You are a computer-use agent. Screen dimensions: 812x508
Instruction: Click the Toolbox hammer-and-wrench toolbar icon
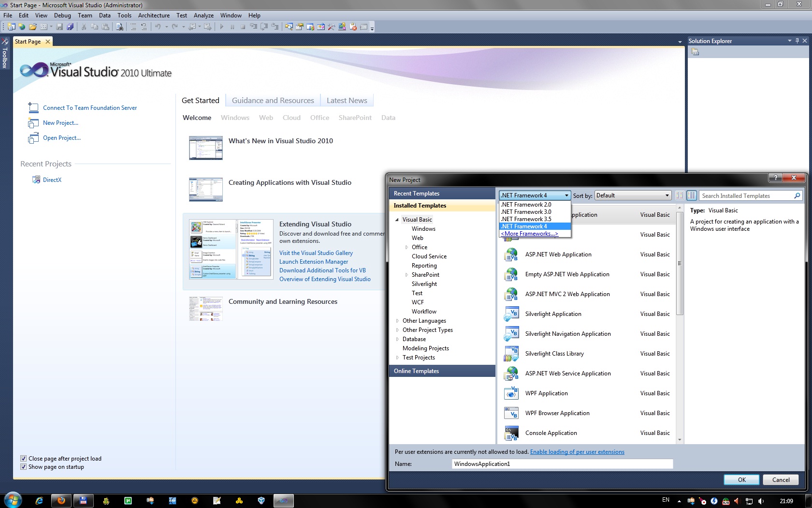pyautogui.click(x=332, y=27)
